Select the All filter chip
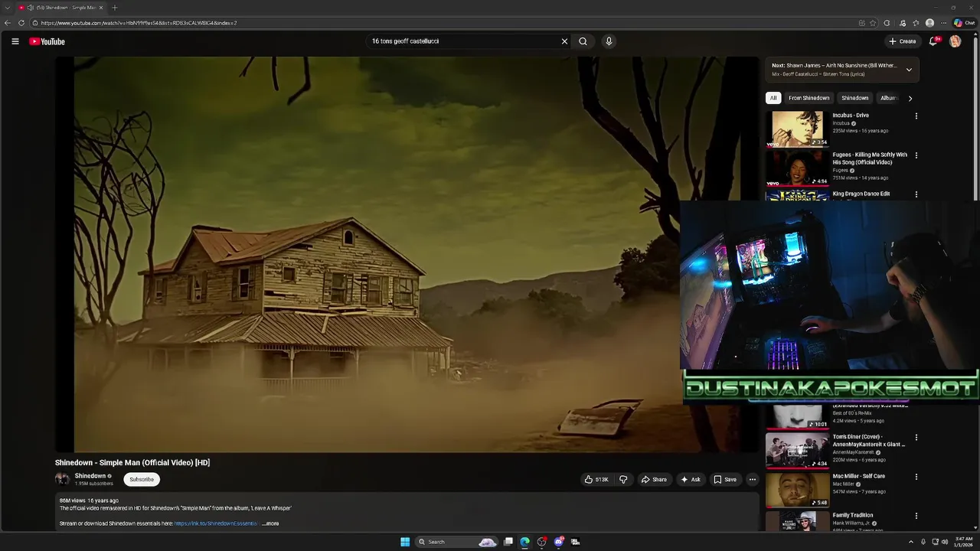Viewport: 980px width, 551px height. 773,98
